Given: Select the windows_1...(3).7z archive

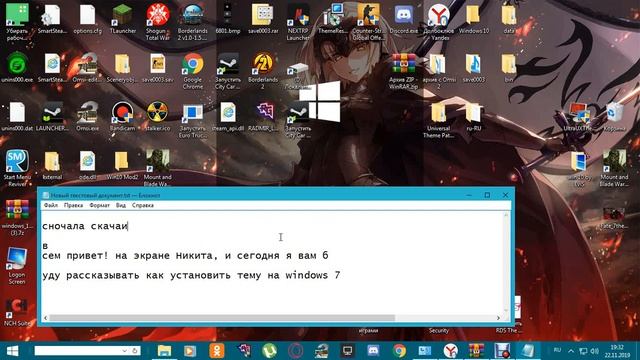Looking at the screenshot, I should click(x=17, y=217).
